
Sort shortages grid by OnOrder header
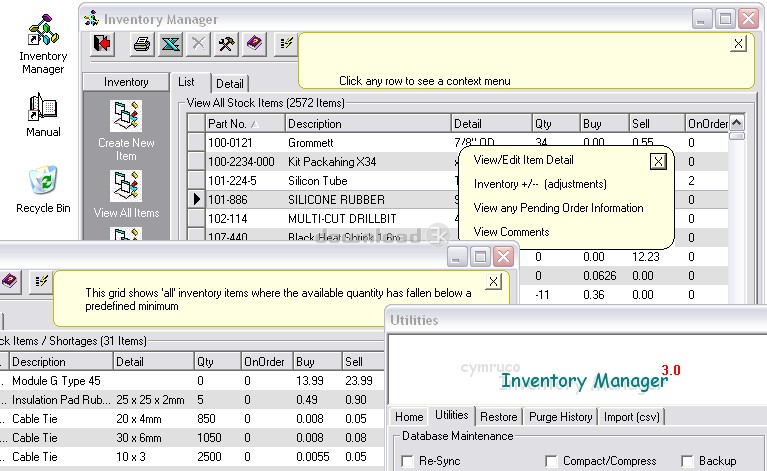(267, 362)
